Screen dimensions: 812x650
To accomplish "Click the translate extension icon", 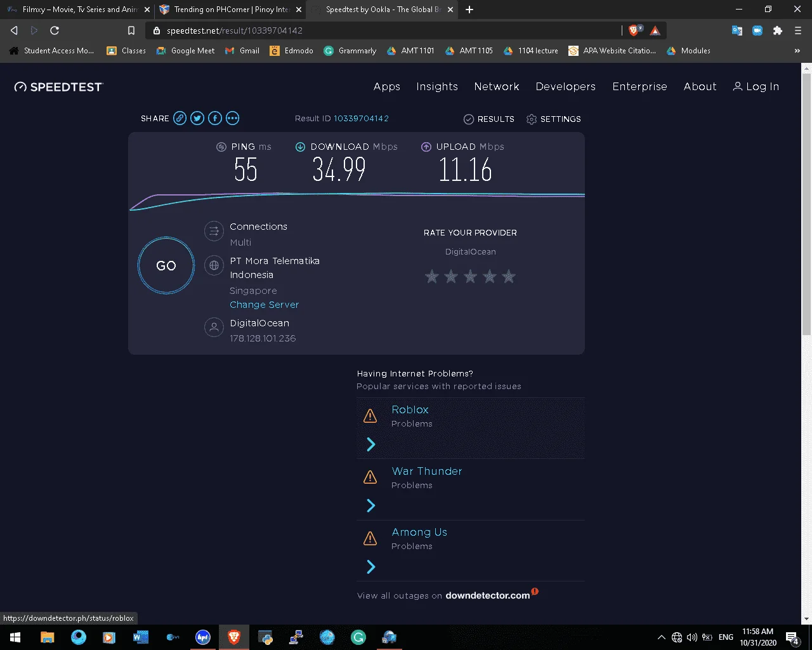I will tap(737, 30).
